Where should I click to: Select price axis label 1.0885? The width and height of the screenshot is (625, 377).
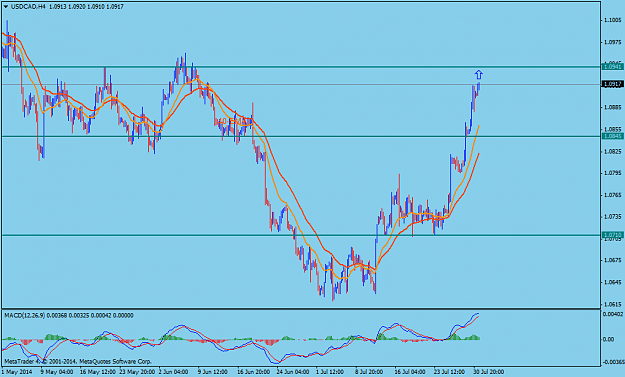tap(613, 107)
